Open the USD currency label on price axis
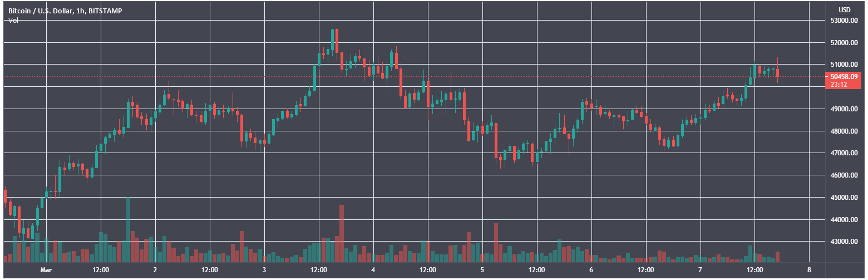Screen dimensions: 868x280 (844, 10)
